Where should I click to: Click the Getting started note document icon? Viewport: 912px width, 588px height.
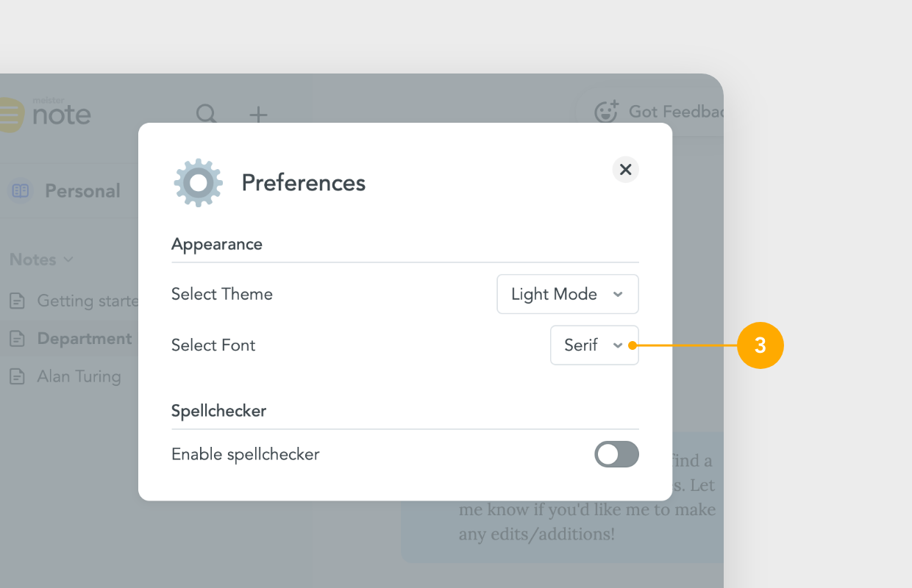[17, 301]
